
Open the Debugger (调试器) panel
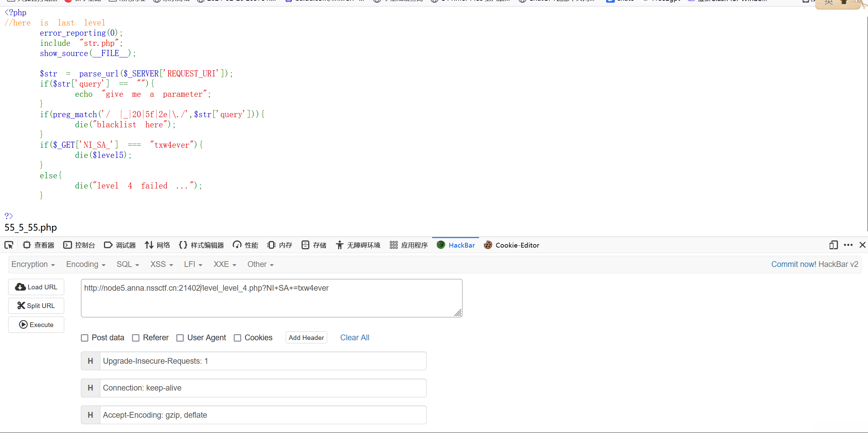pyautogui.click(x=120, y=245)
